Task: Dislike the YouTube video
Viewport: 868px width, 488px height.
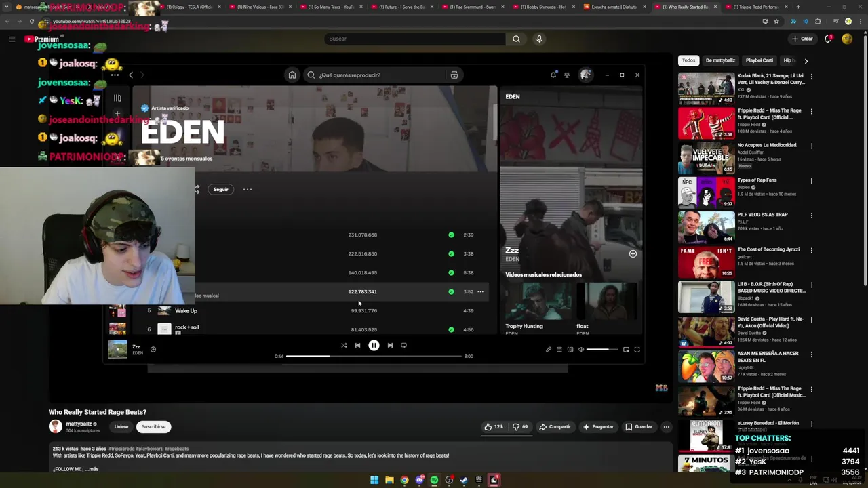Action: pos(520,427)
